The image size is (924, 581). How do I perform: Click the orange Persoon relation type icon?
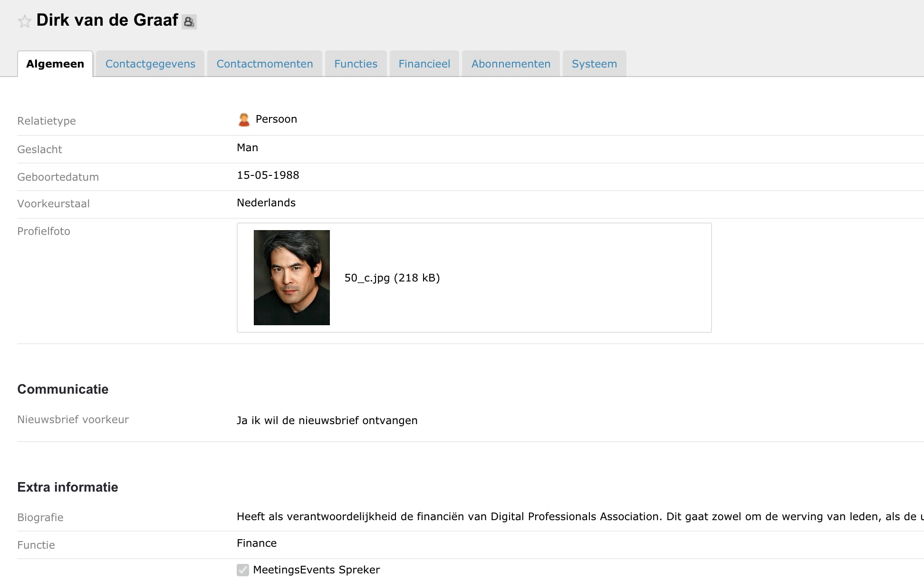244,120
